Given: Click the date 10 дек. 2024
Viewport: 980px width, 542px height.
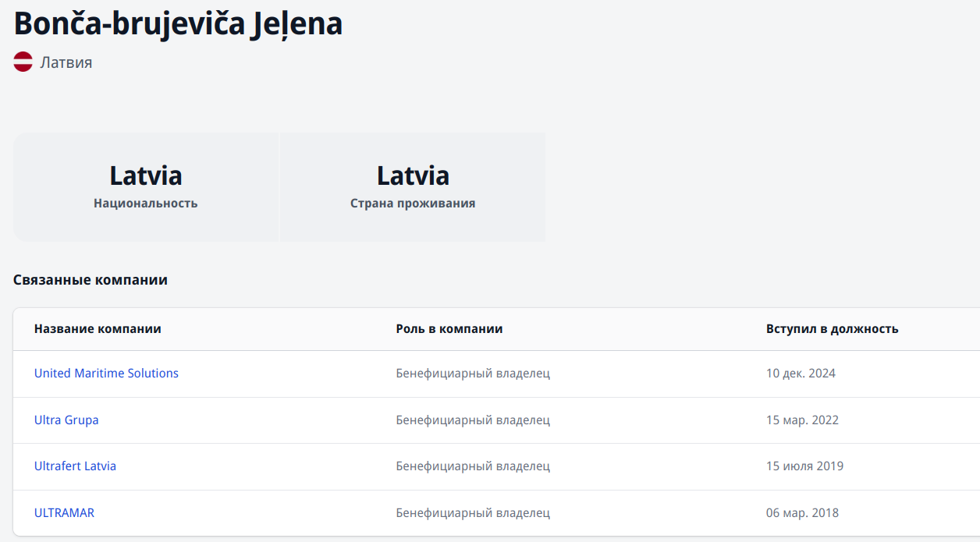Looking at the screenshot, I should pos(801,374).
